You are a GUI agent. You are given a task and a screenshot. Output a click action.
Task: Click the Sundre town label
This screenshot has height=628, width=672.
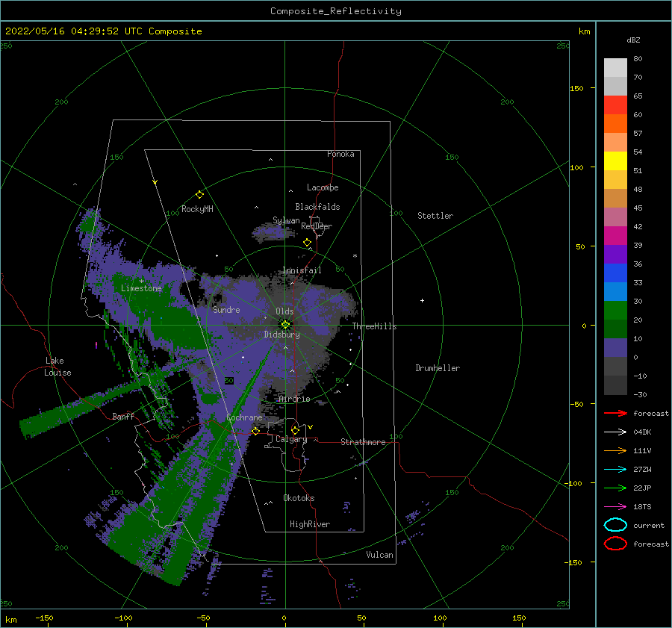click(226, 310)
